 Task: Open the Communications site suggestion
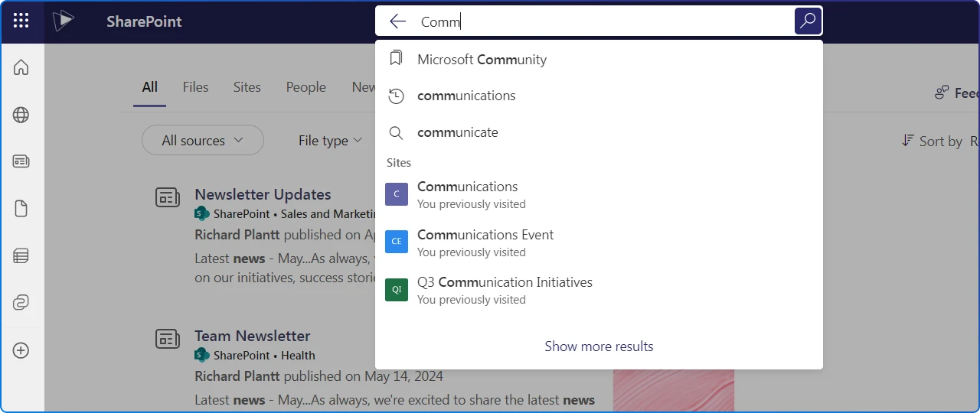tap(599, 194)
